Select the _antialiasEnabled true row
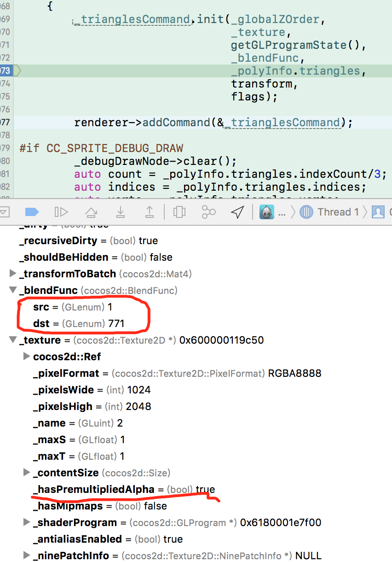Screen dimensions: 392x562 (x=196, y=539)
